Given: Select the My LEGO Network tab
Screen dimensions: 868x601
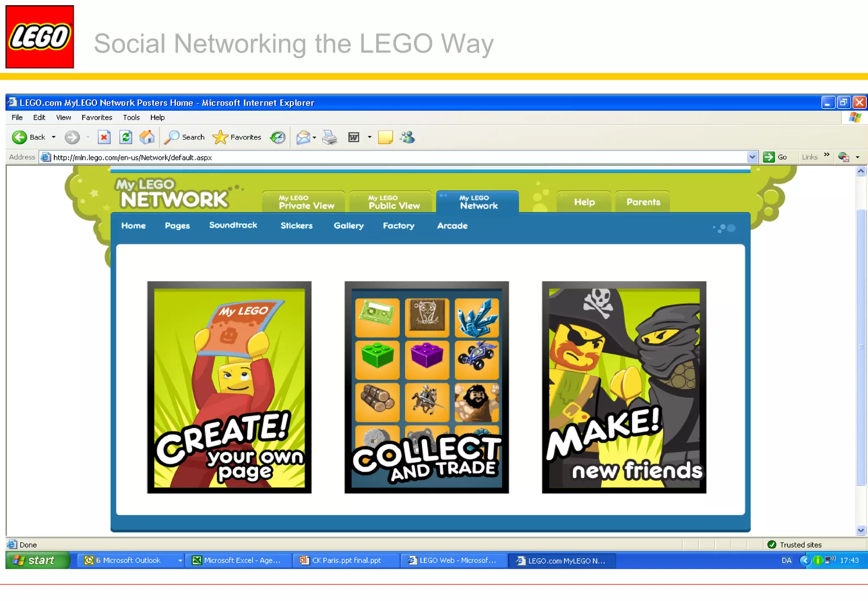Looking at the screenshot, I should pyautogui.click(x=478, y=202).
